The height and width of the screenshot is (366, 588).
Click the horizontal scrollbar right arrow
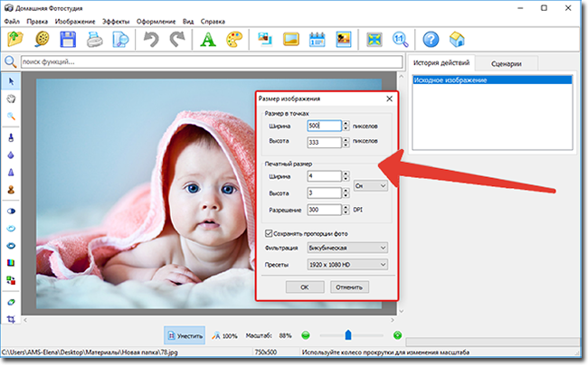pos(393,320)
